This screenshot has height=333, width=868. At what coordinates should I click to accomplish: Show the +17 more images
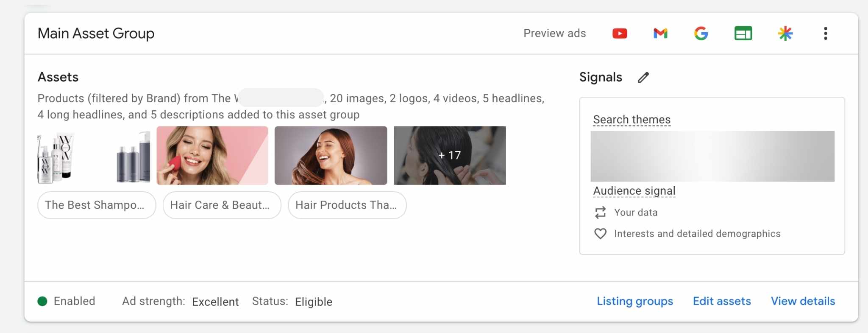(450, 156)
